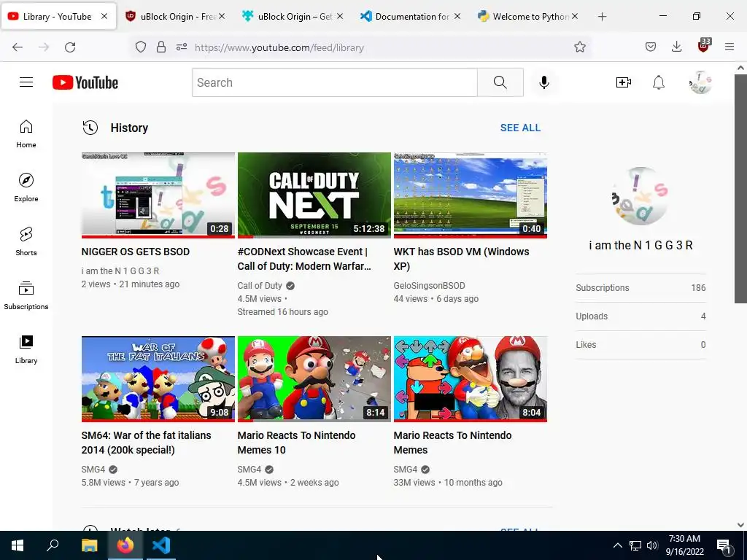Click the Subscriptions 186 row
Image resolution: width=747 pixels, height=560 pixels.
(x=640, y=287)
